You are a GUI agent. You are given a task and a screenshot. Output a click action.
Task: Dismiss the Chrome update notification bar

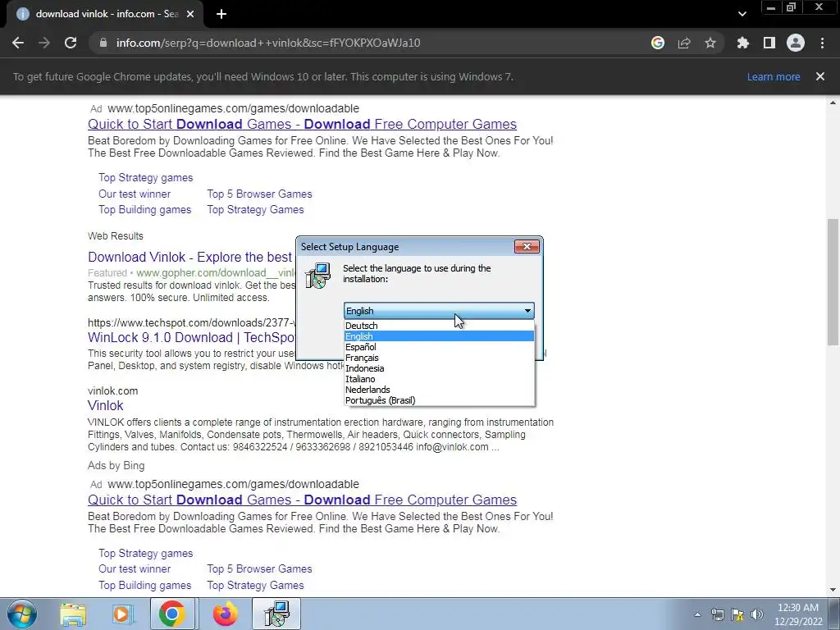coord(820,76)
